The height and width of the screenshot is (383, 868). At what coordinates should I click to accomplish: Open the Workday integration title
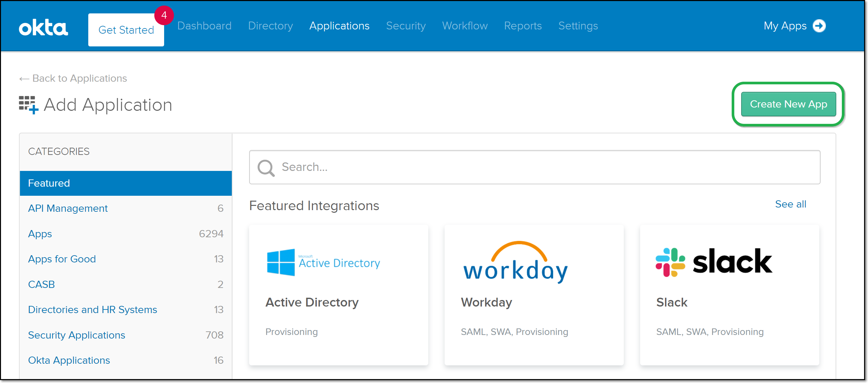point(486,303)
